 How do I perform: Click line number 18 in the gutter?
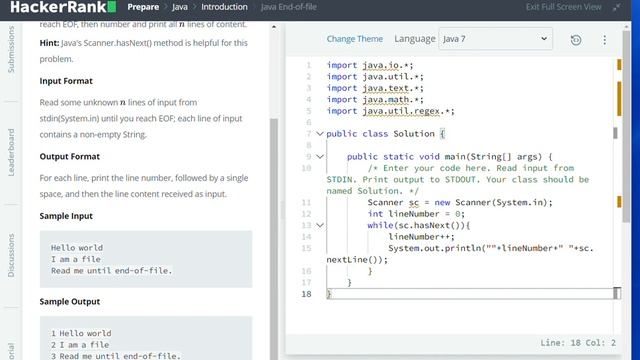(x=307, y=294)
